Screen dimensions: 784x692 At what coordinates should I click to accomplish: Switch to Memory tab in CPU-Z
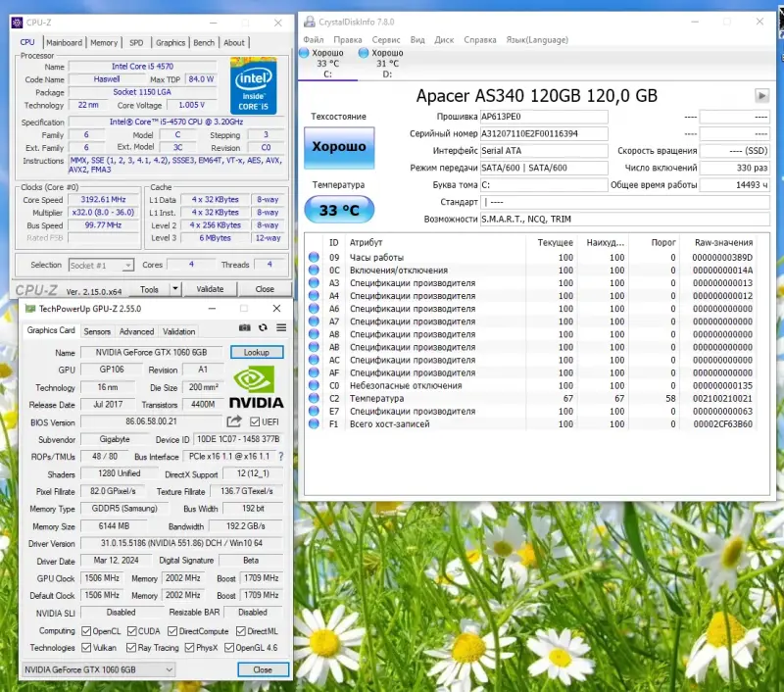click(104, 42)
